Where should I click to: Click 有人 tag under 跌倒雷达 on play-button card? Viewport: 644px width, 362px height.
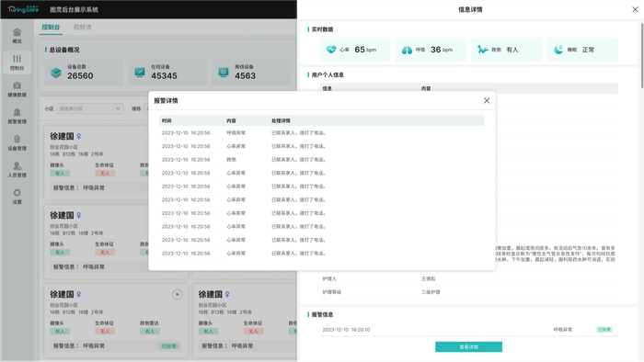(150, 332)
